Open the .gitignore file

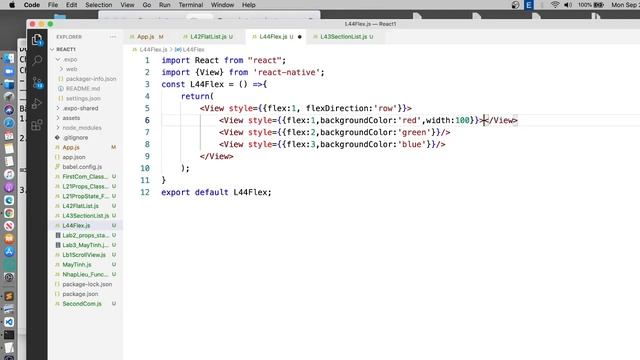75,138
